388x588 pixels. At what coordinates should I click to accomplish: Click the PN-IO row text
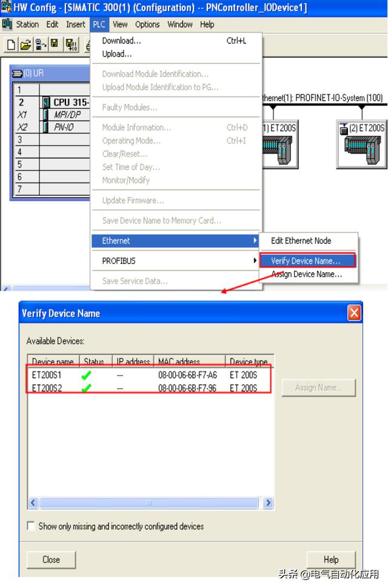point(64,127)
